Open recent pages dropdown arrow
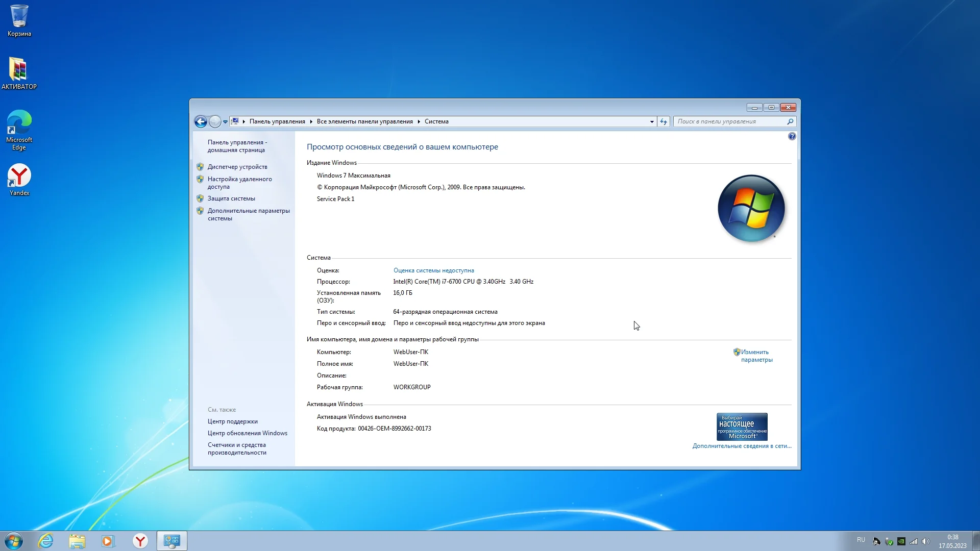 [x=225, y=121]
